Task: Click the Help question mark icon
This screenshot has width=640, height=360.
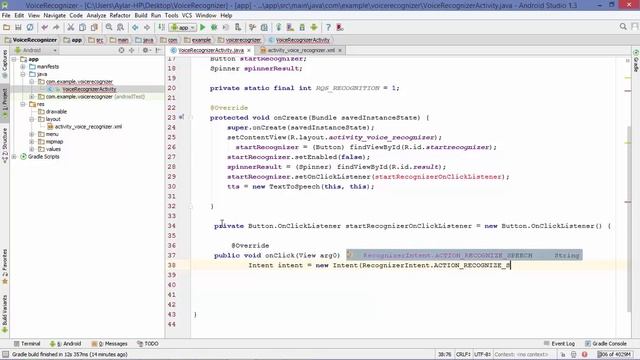Action: point(328,27)
